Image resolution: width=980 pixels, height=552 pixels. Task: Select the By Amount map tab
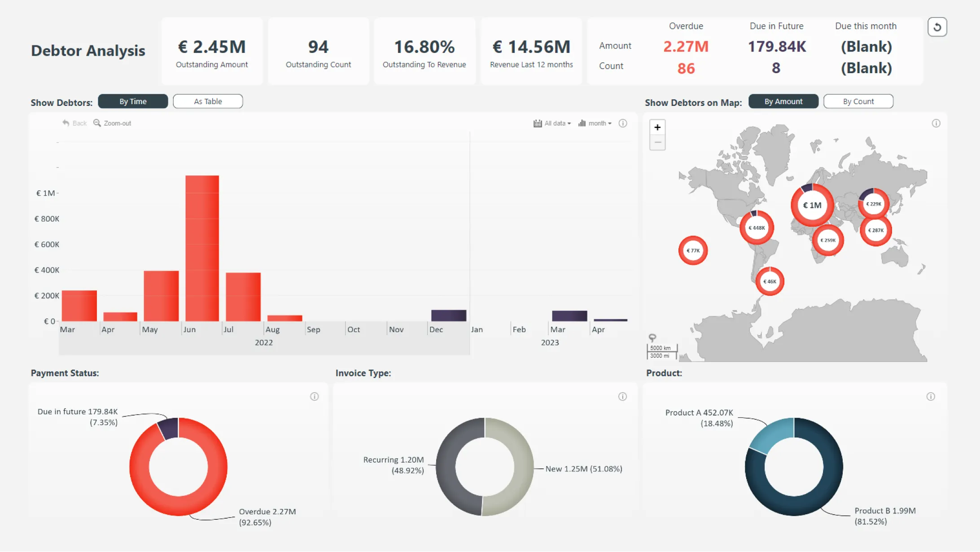coord(783,101)
